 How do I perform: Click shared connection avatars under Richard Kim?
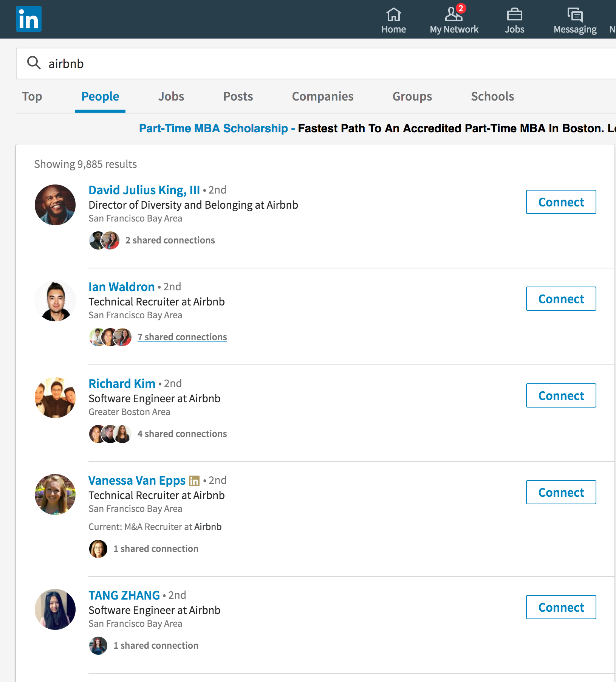(110, 434)
